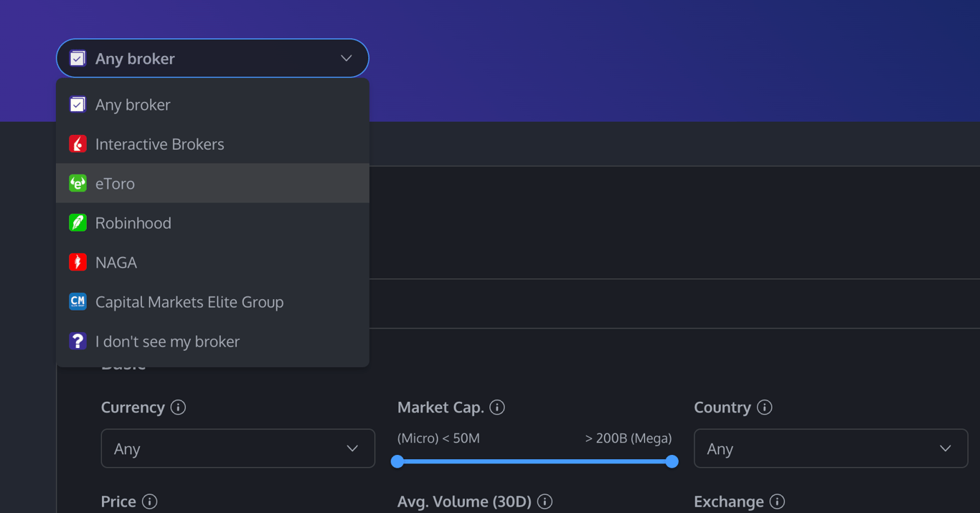Screen dimensions: 980x513
Task: Pick Capital Markets Elite Group option
Action: point(212,302)
